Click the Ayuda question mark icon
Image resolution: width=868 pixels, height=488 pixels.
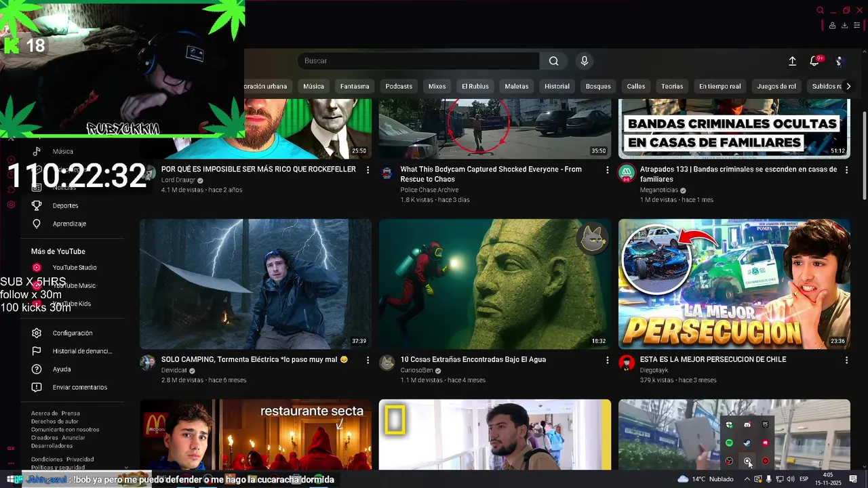coord(37,369)
